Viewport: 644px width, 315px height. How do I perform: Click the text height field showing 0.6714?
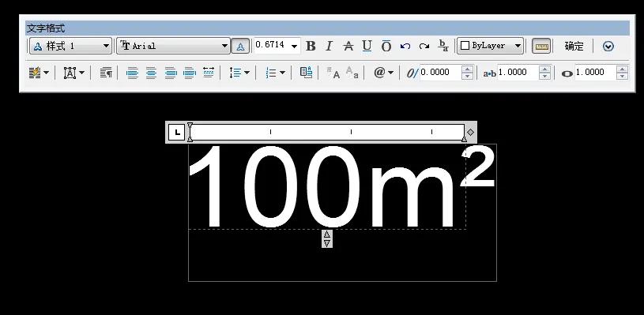pos(271,45)
